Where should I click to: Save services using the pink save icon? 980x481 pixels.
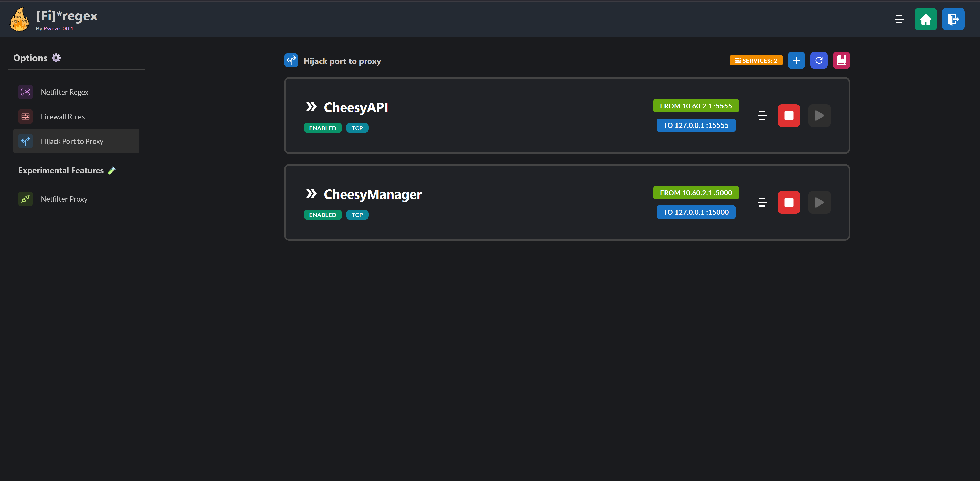(x=841, y=60)
